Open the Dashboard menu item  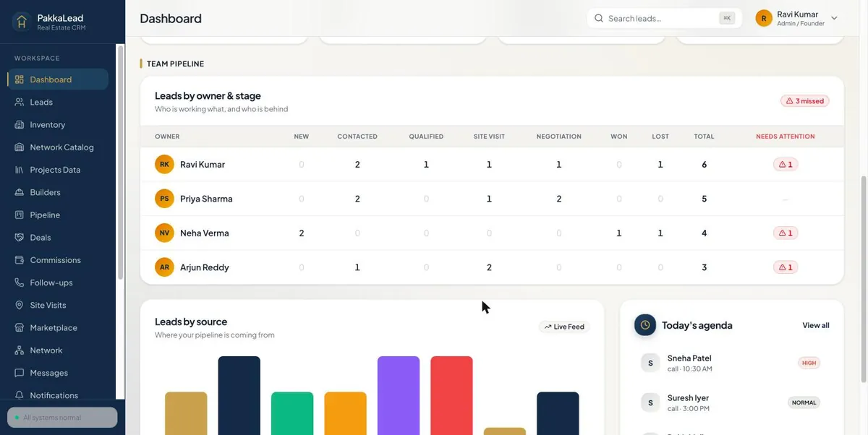coord(58,79)
